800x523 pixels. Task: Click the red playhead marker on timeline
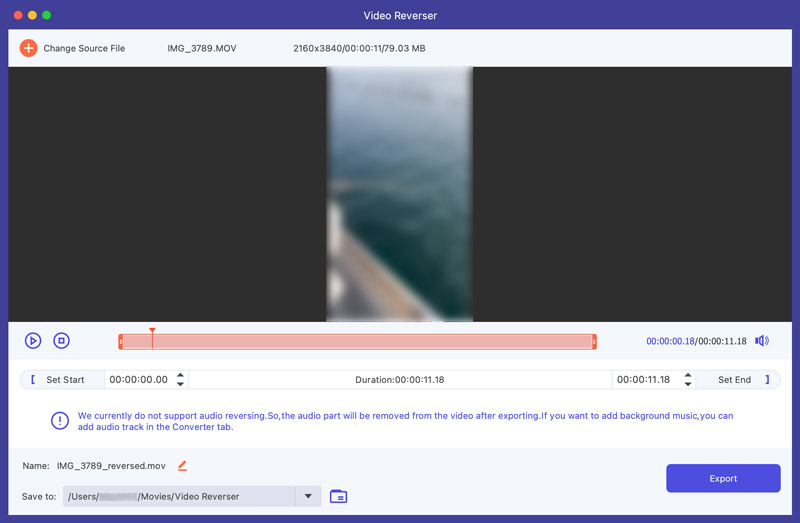[152, 331]
